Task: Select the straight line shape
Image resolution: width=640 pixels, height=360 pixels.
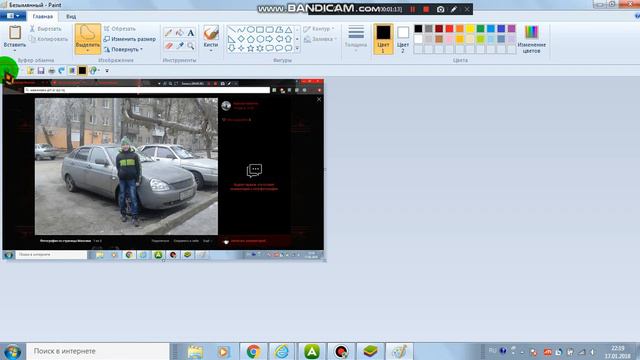Action: [x=231, y=30]
